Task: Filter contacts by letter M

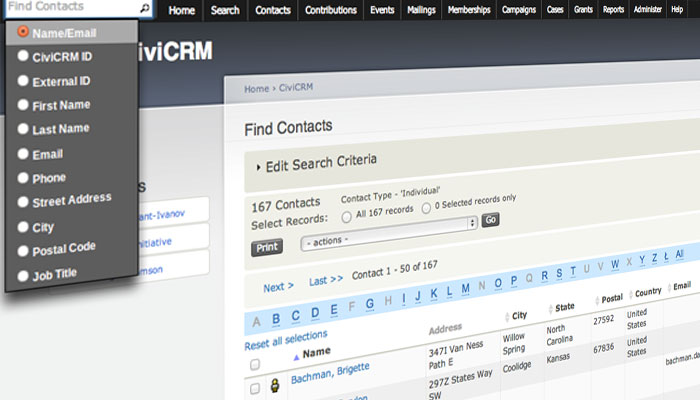Action: coord(465,288)
